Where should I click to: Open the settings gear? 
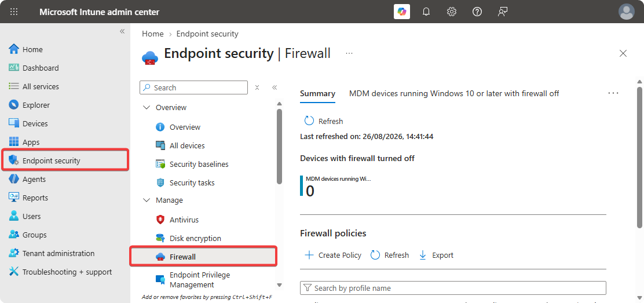coord(452,12)
